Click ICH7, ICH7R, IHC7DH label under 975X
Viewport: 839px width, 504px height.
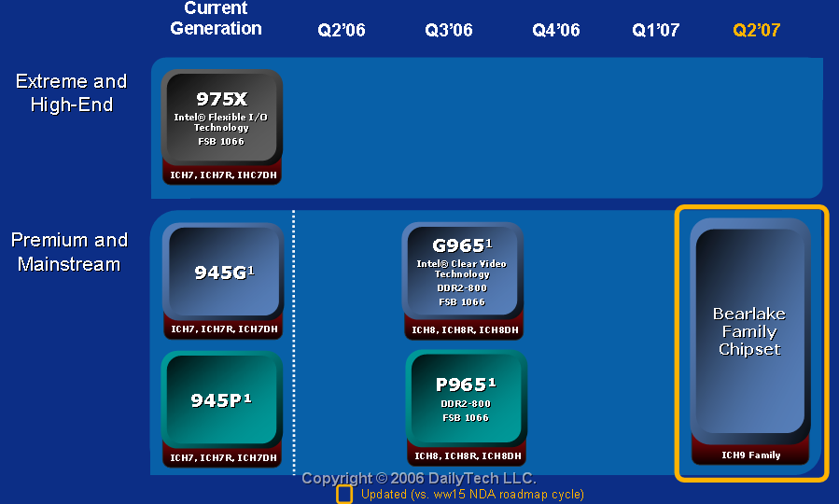point(223,175)
